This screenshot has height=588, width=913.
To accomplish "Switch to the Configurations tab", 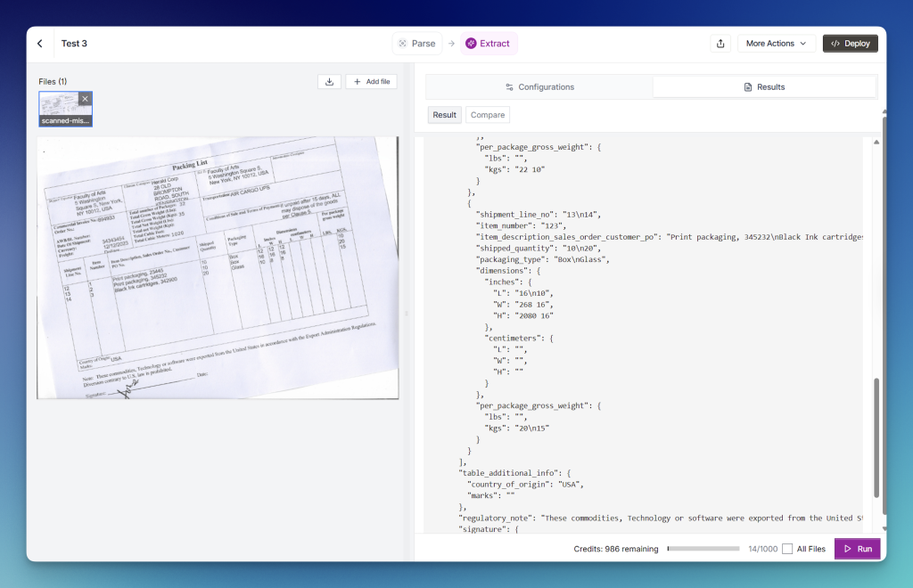I will tap(539, 87).
